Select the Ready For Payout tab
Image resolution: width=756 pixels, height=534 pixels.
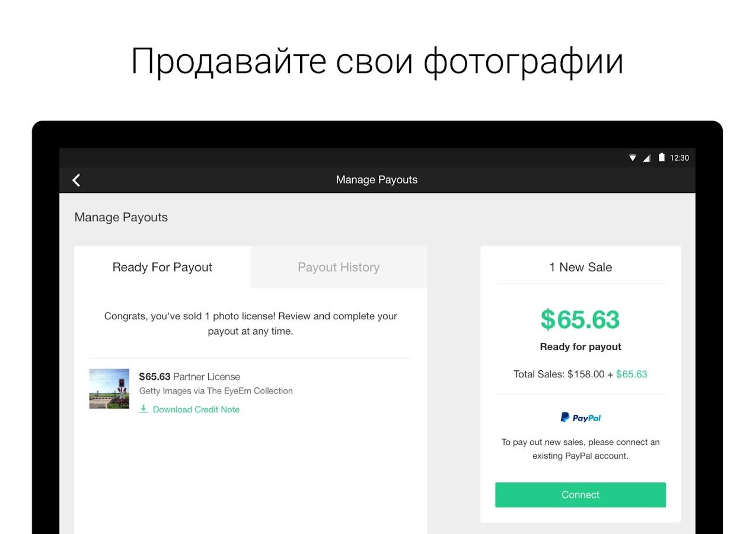162,268
